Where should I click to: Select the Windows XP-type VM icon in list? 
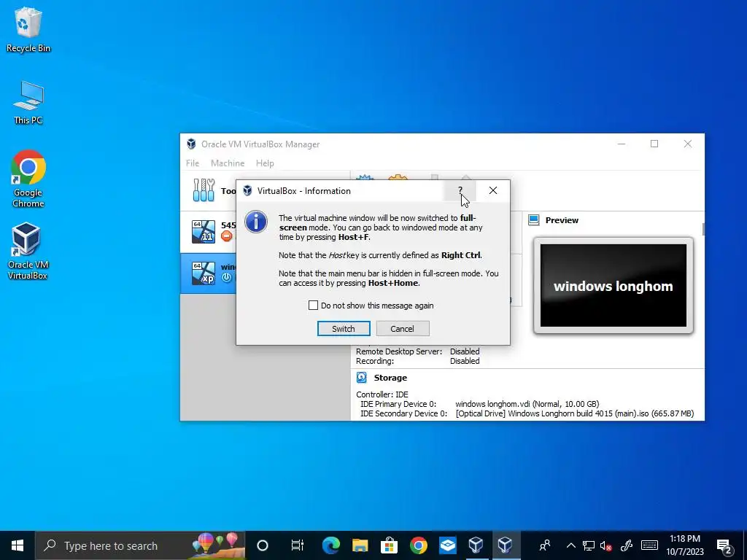204,273
